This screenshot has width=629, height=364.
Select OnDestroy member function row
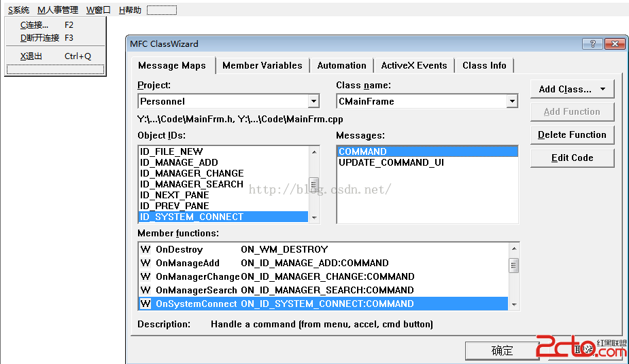click(323, 249)
